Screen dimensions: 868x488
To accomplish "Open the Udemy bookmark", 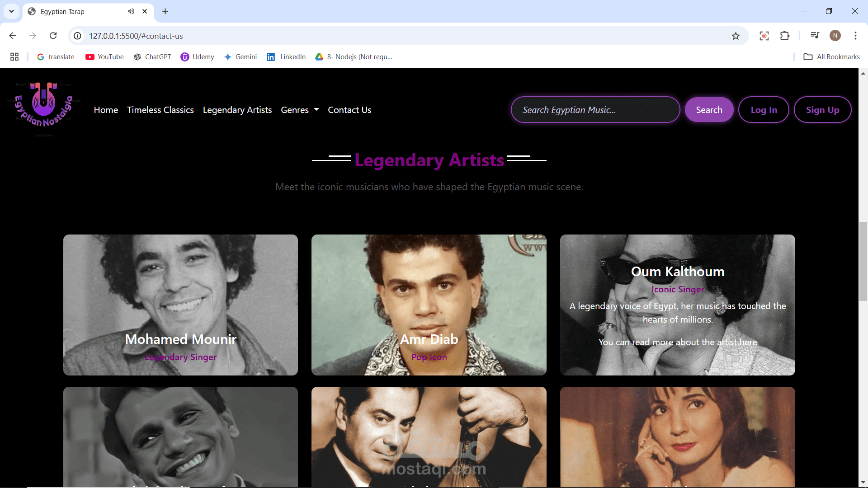I will [x=198, y=56].
